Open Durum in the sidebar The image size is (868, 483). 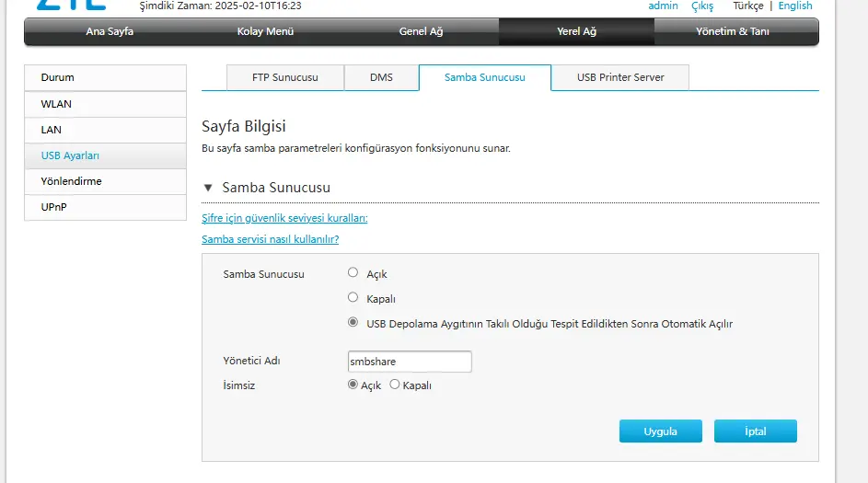(x=105, y=77)
